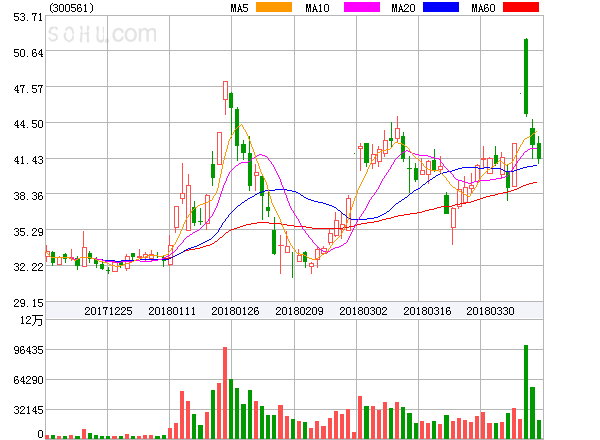Click the 20180330 date label
The image size is (600, 440).
coord(490,311)
